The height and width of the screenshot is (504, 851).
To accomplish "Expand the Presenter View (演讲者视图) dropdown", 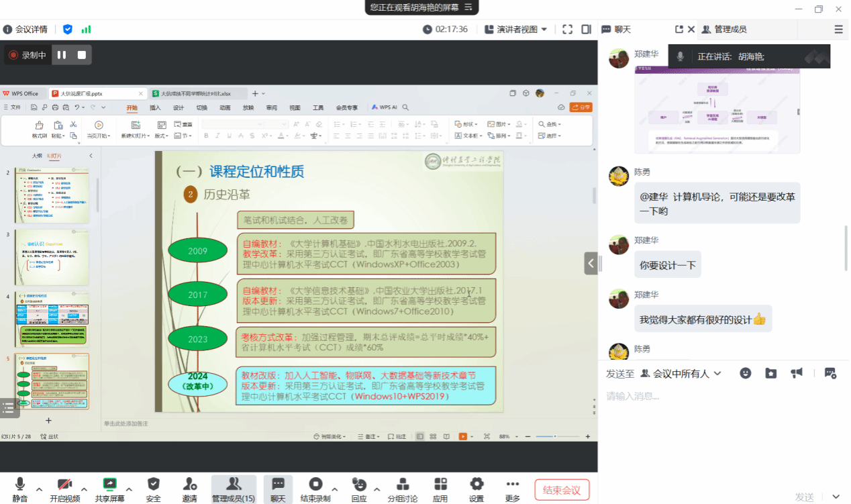I will 515,30.
